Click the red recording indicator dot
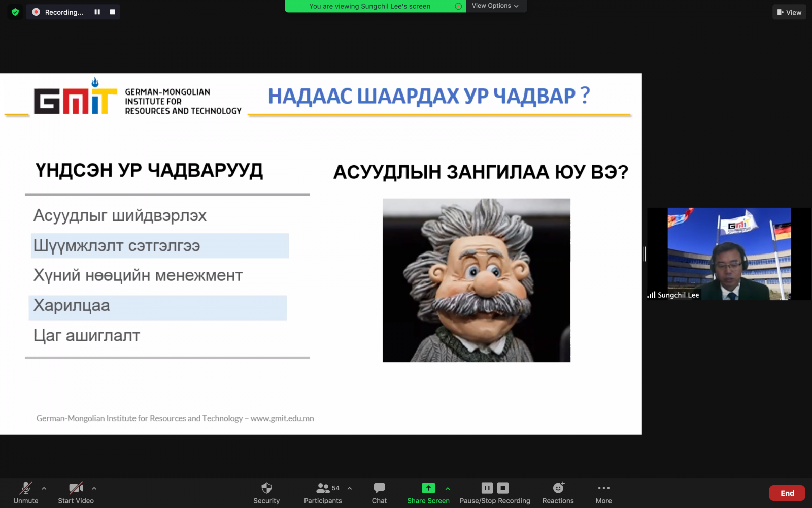812x508 pixels. 36,12
